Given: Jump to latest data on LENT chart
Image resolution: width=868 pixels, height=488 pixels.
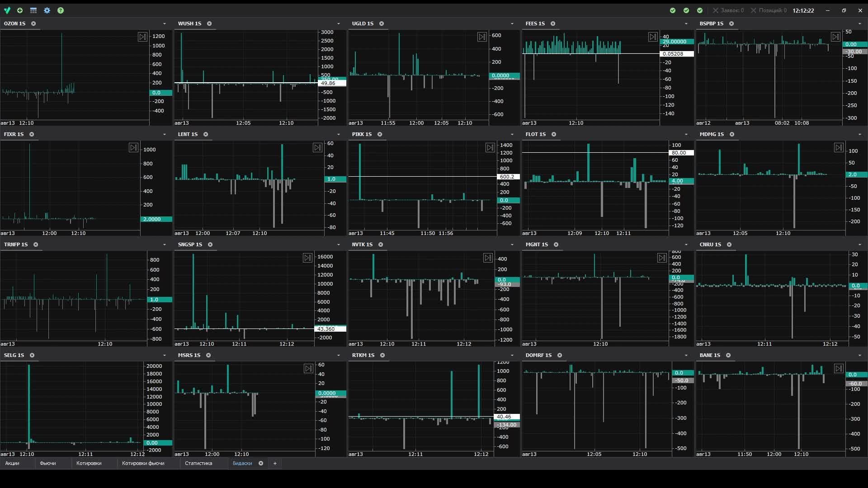Looking at the screenshot, I should [317, 148].
